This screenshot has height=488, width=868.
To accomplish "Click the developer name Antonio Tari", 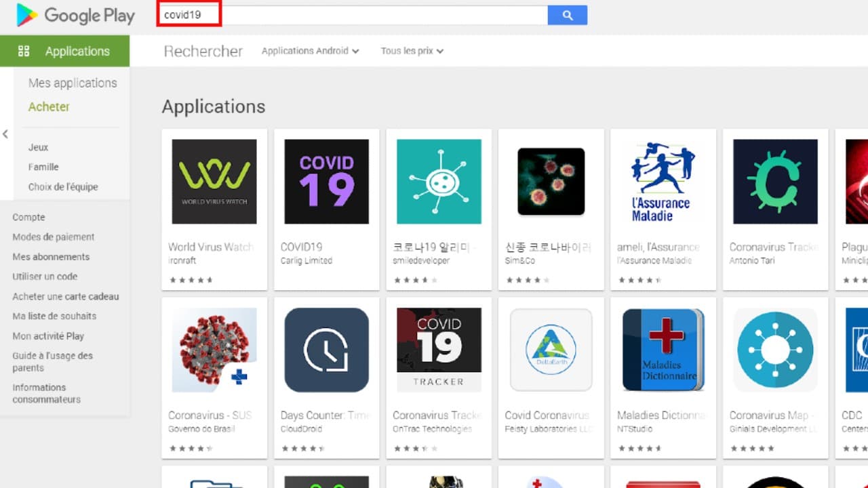I will point(752,260).
